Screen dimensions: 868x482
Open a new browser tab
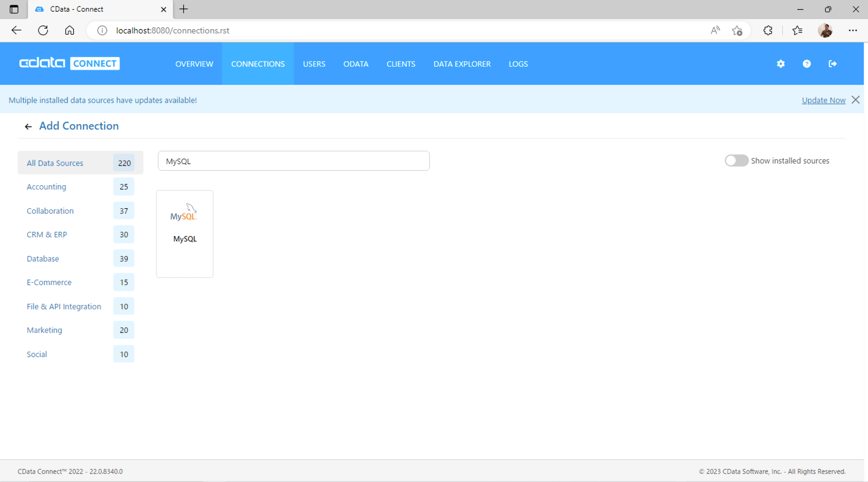(x=184, y=9)
